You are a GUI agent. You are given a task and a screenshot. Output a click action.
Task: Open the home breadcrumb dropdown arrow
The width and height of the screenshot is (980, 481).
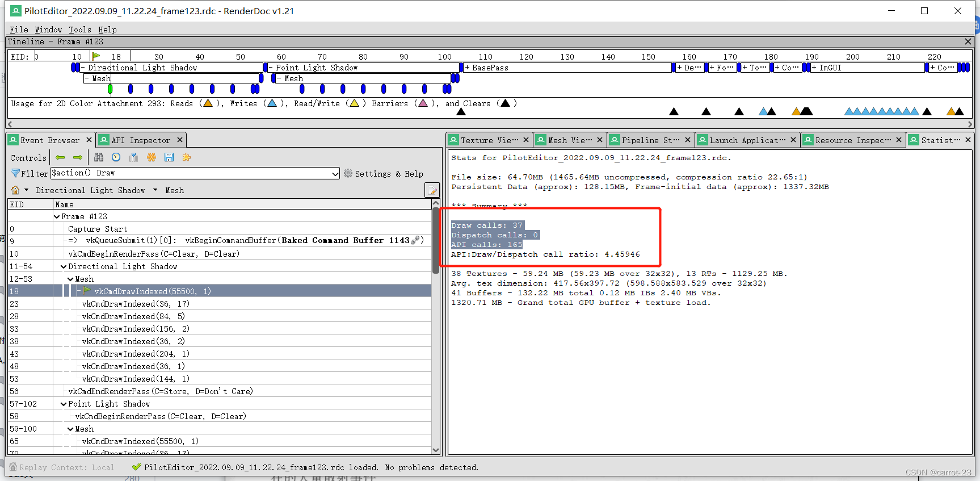coord(26,190)
